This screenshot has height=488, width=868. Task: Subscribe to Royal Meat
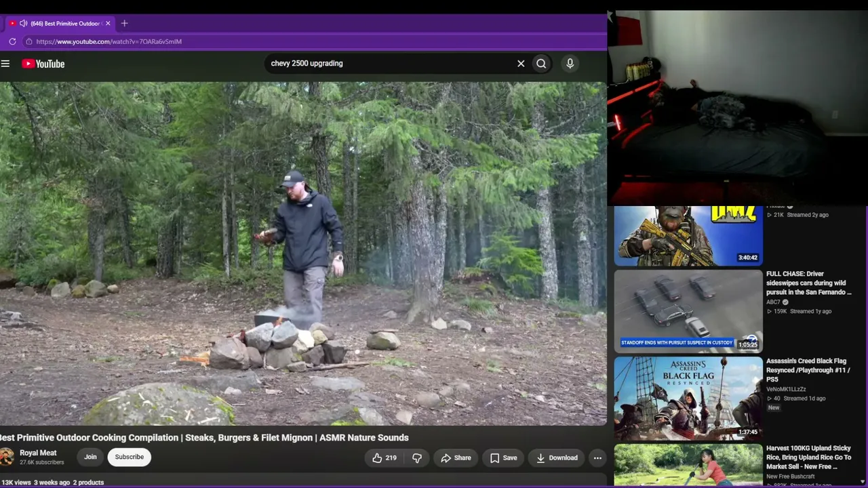coord(129,457)
